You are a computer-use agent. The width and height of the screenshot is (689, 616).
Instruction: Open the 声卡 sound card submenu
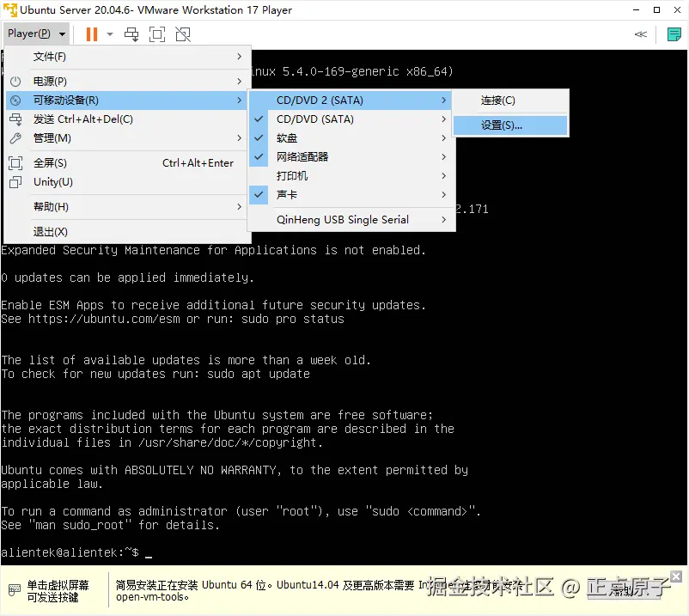pos(351,195)
